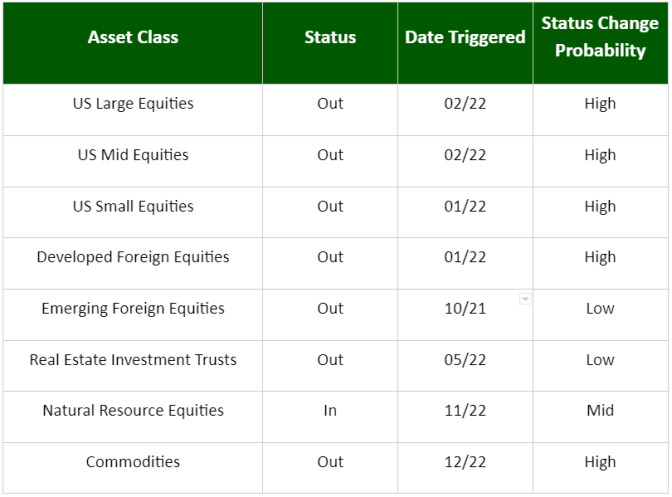This screenshot has height=497, width=672.
Task: Select the High probability cell for Commodities
Action: tap(600, 467)
